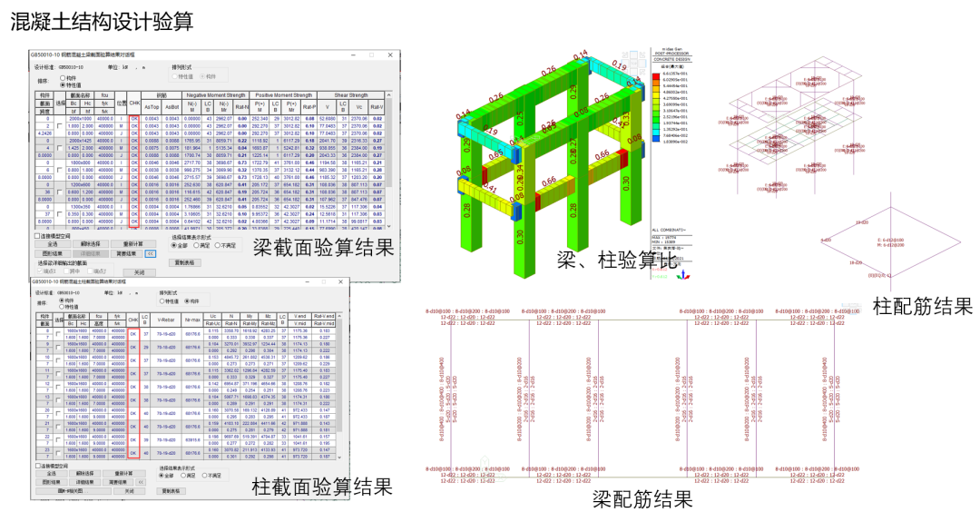This screenshot has height=512, width=980.
Task: Tick the checkbox for column member 10
Action: coord(59,360)
